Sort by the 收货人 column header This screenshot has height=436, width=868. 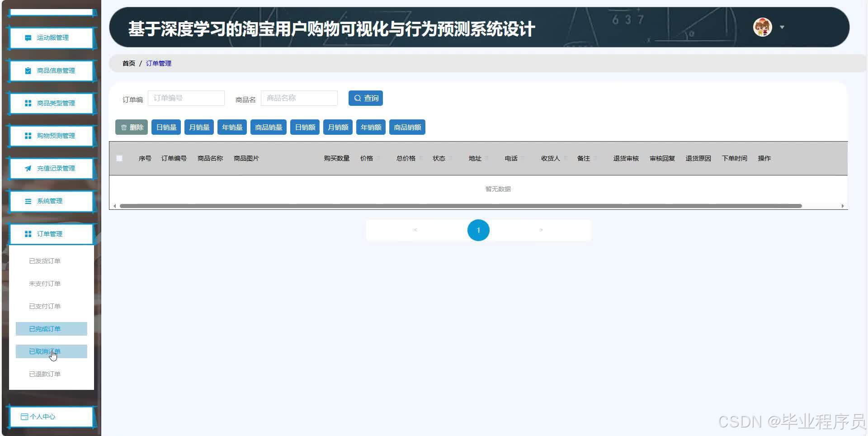pyautogui.click(x=551, y=158)
